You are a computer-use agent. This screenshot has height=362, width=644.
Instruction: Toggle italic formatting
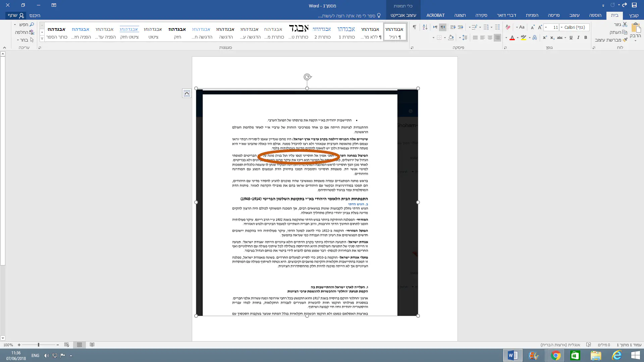coord(578,38)
